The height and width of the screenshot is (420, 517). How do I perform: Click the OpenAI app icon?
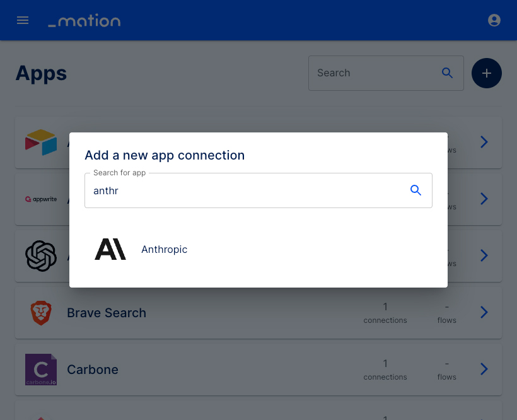click(41, 256)
